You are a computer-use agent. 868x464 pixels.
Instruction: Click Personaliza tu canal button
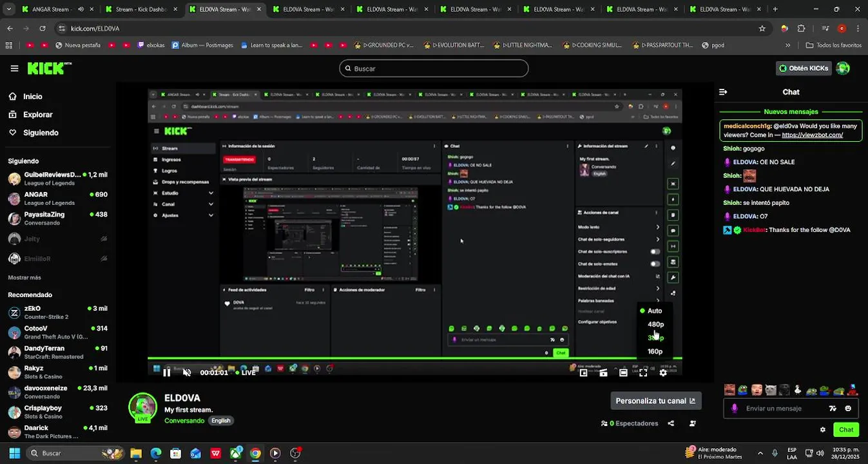(x=655, y=401)
